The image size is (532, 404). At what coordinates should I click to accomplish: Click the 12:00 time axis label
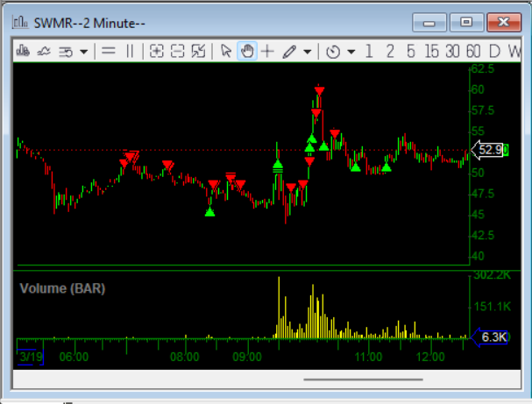pos(430,357)
